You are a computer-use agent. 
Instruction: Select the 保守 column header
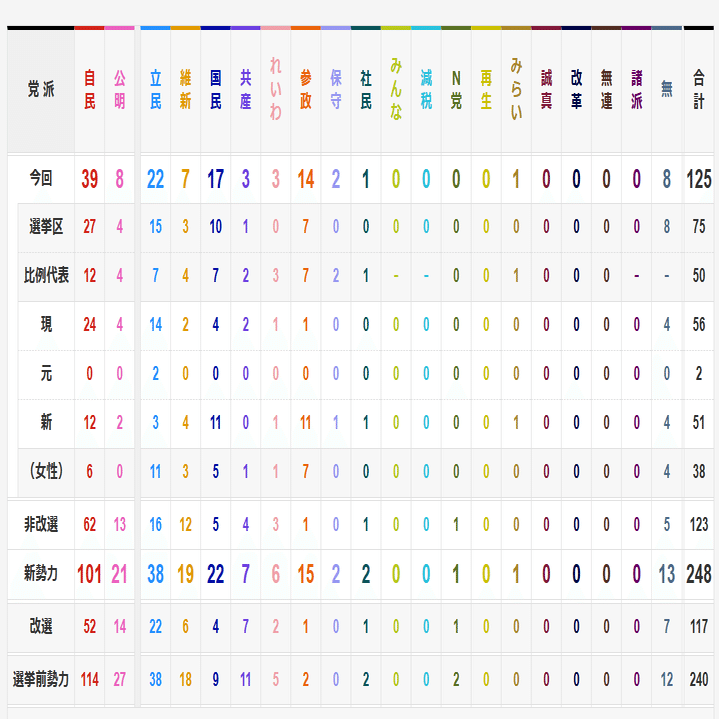[336, 89]
